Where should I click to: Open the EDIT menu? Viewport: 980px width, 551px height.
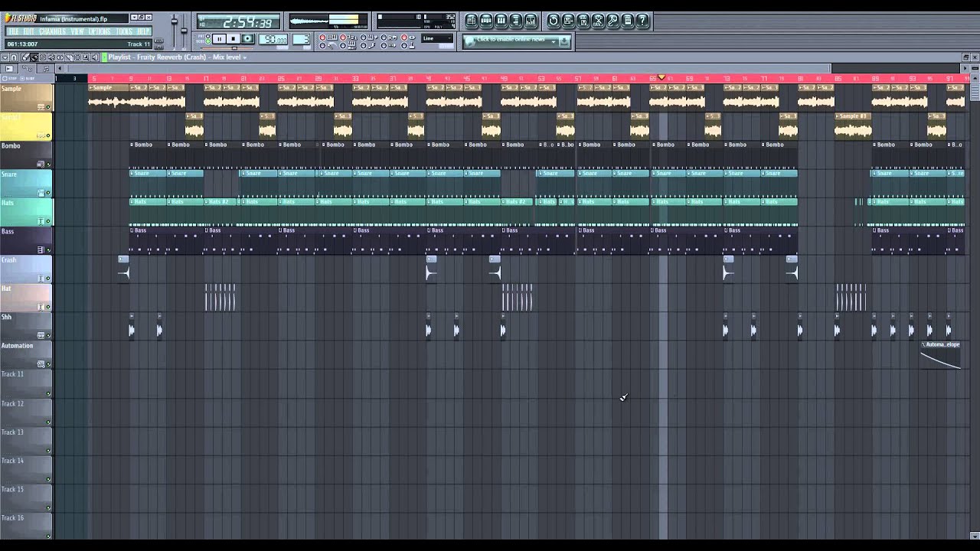tap(28, 31)
